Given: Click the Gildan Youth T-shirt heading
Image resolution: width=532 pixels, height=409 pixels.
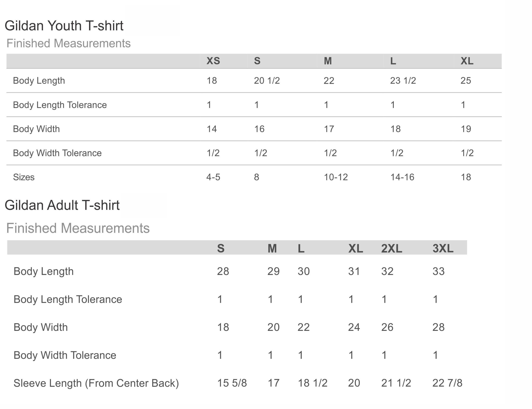Looking at the screenshot, I should pyautogui.click(x=64, y=26).
